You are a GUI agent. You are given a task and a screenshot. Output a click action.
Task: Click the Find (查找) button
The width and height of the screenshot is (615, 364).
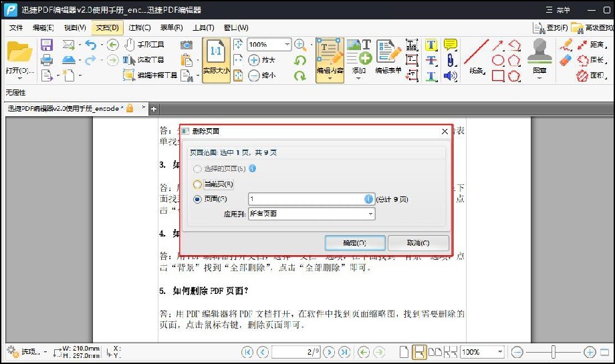tap(551, 28)
